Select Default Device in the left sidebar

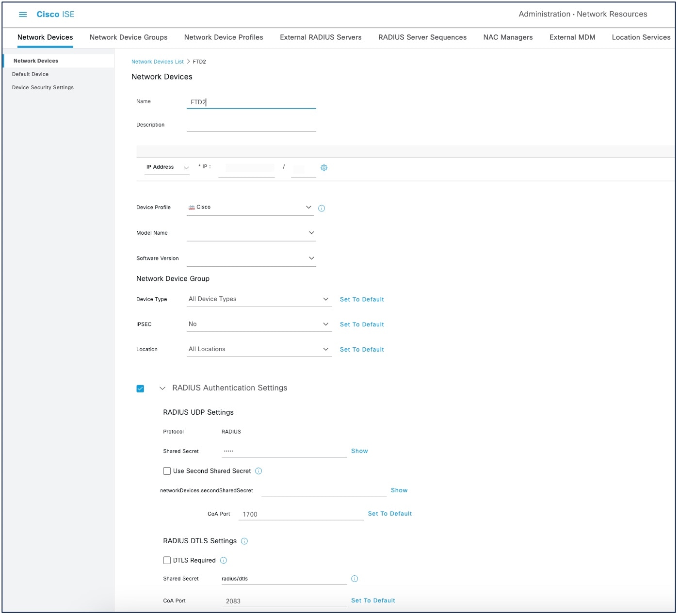pyautogui.click(x=30, y=74)
